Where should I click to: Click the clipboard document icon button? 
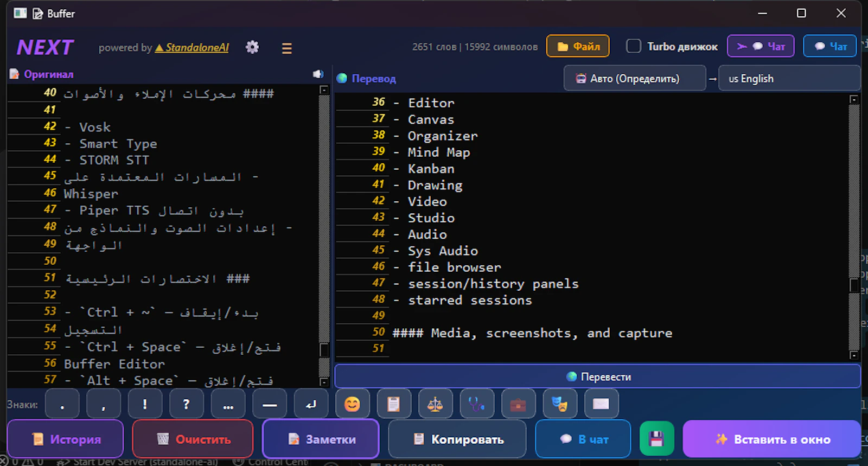393,404
